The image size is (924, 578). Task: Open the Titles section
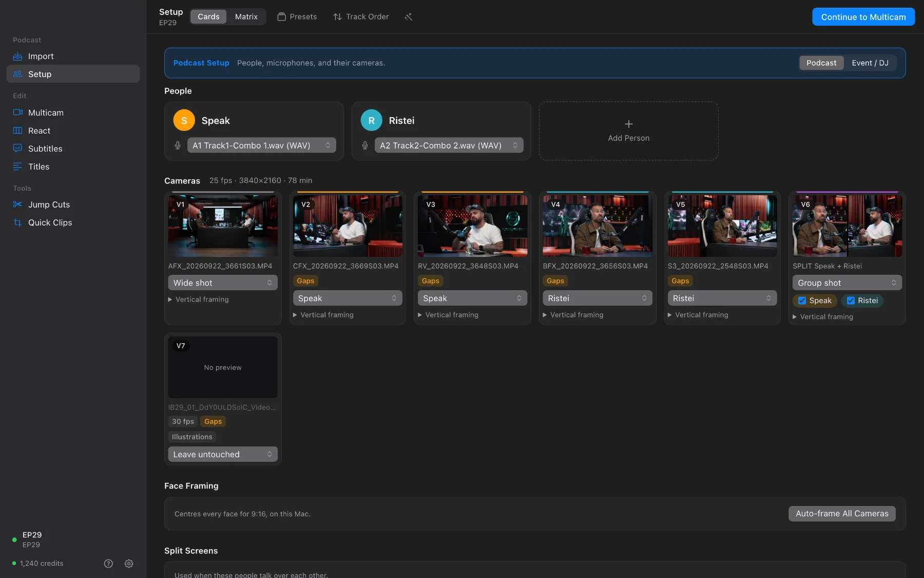coord(73,166)
